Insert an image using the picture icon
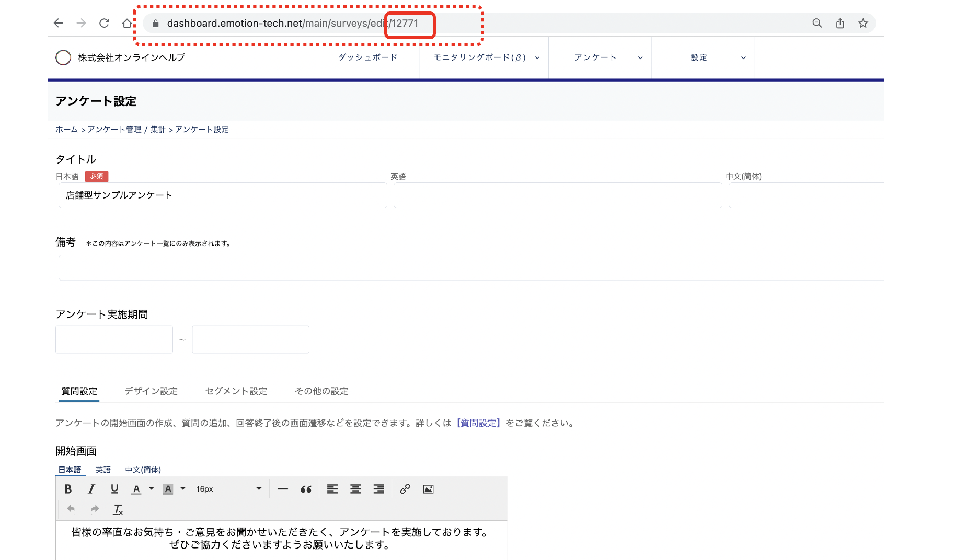 [x=428, y=489]
